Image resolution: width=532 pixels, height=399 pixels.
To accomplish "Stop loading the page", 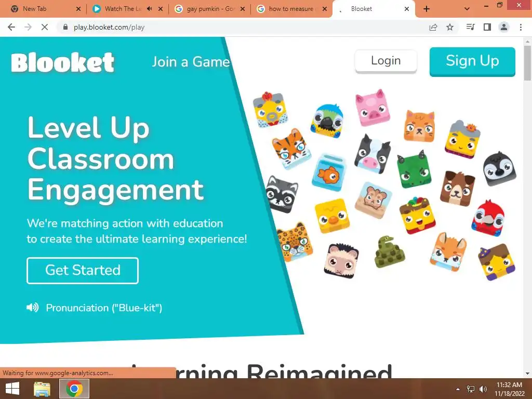I will tap(45, 27).
